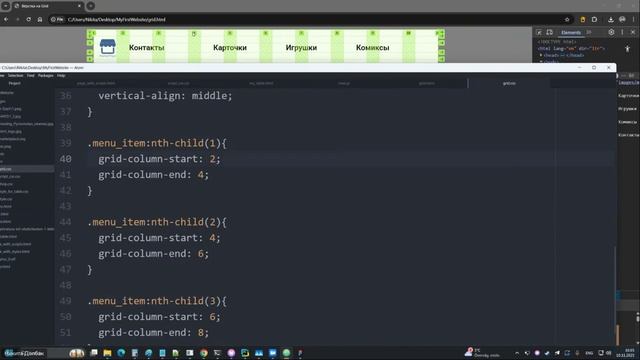Click the Карточки menu link
The width and height of the screenshot is (640, 360).
click(230, 48)
